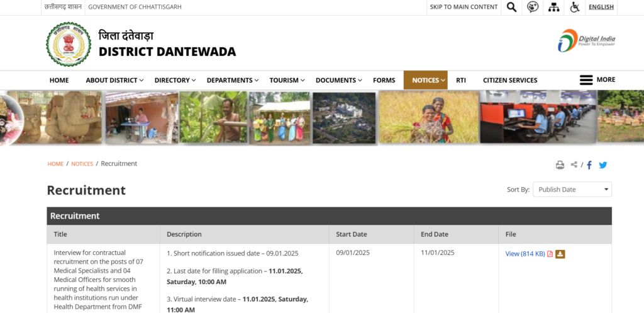The width and height of the screenshot is (644, 313).
Task: Click the call center office banner photo
Action: click(x=538, y=117)
